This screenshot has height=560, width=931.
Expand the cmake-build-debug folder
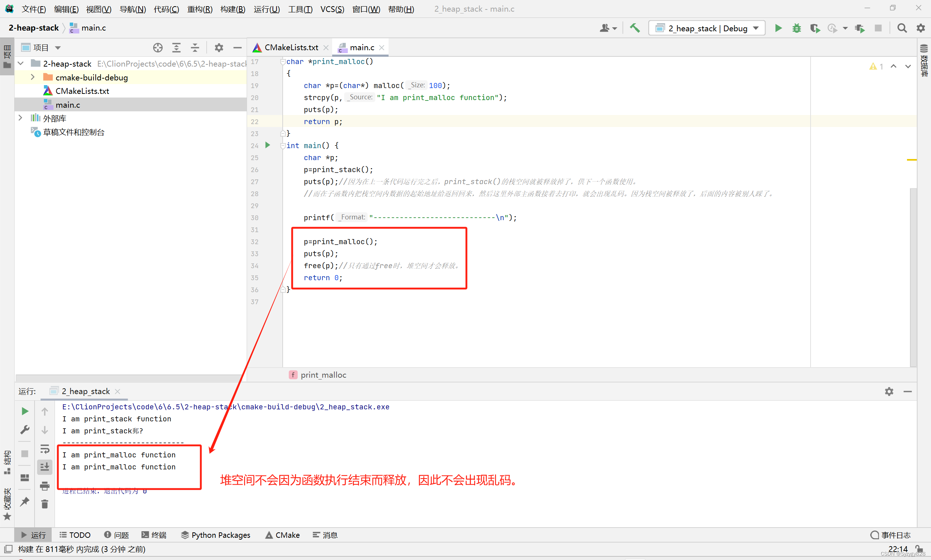coord(33,78)
